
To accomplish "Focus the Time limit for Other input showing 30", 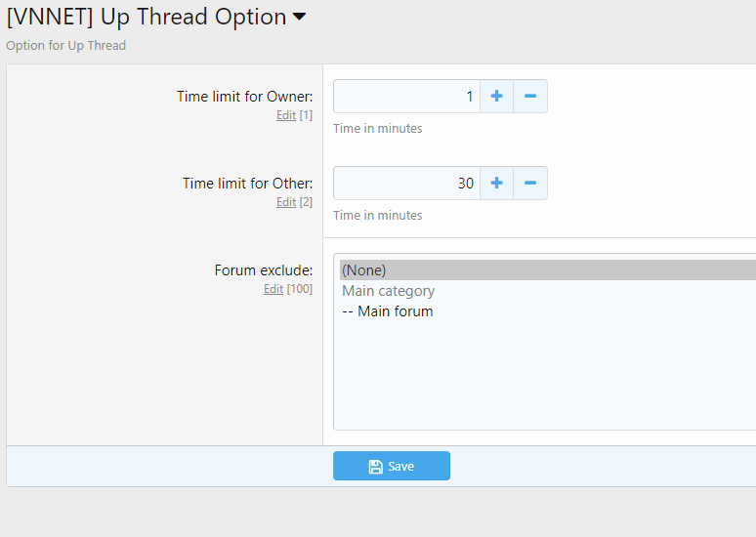I will tap(406, 184).
